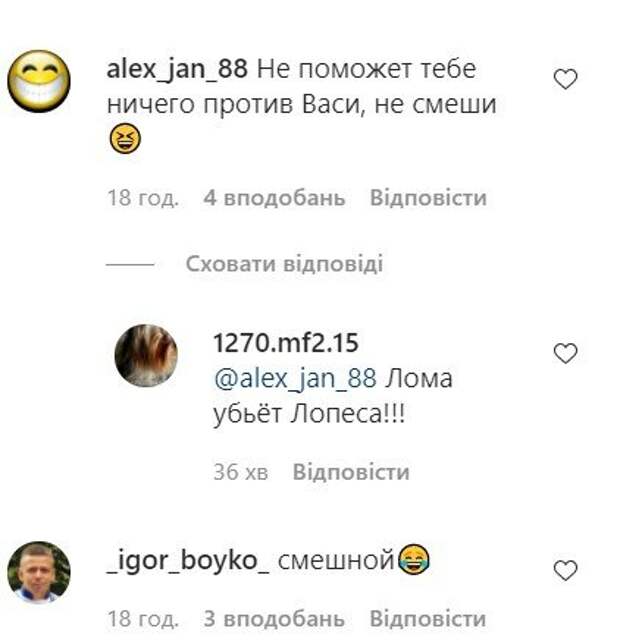Reply to _igor_boyko_ via Відповісти
This screenshot has height=644, width=620.
click(x=428, y=619)
